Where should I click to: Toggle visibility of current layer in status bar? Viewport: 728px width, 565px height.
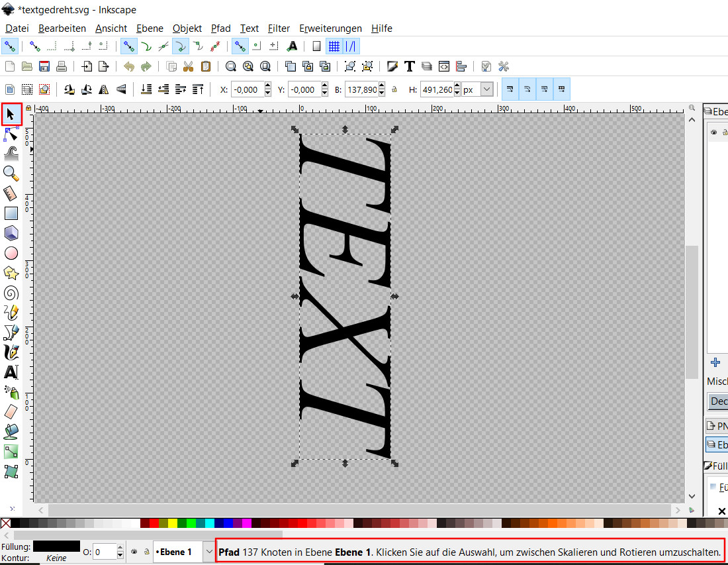tap(134, 551)
